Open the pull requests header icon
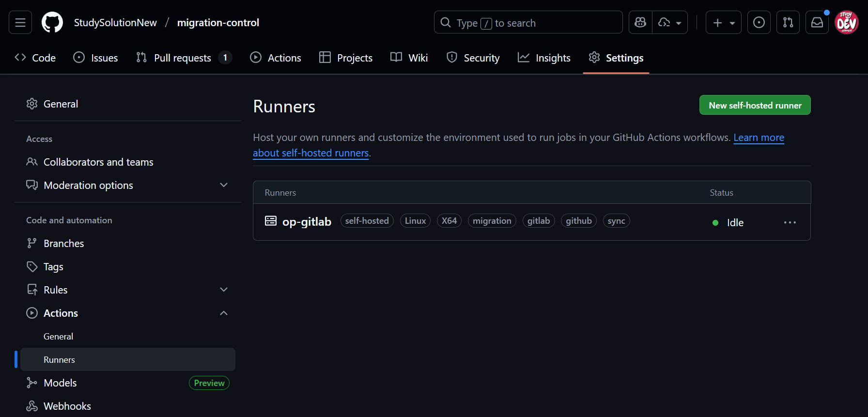Viewport: 868px width, 417px height. [788, 23]
